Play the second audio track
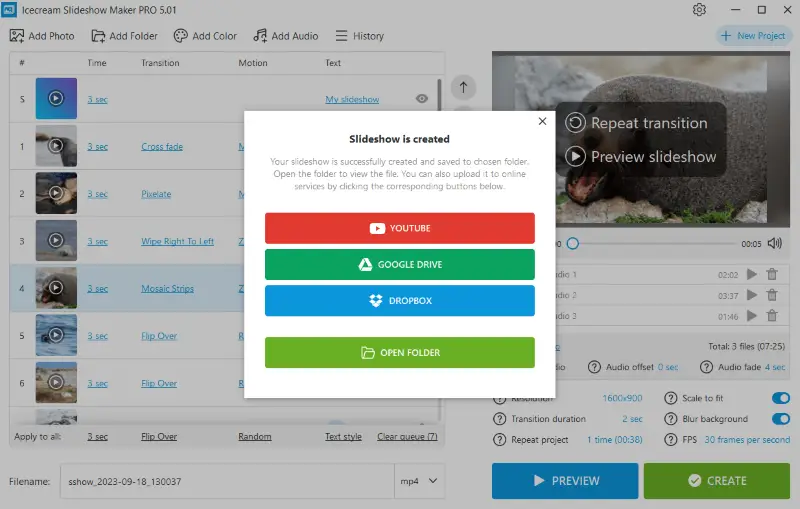Image resolution: width=800 pixels, height=509 pixels. 752,295
